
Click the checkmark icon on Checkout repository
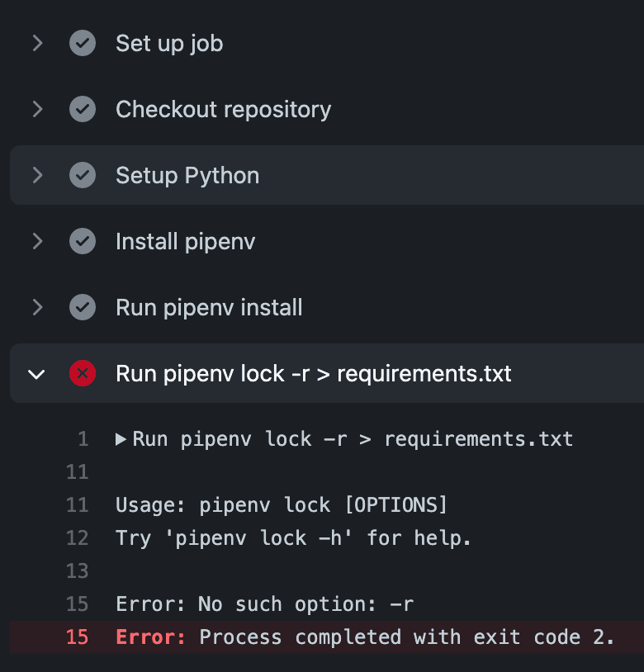83,109
